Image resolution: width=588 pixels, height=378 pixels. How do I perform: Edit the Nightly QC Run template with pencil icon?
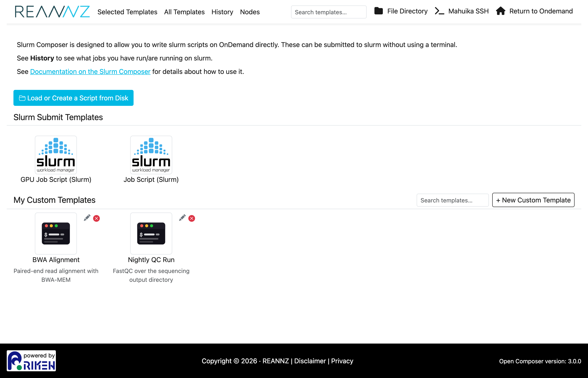(x=182, y=218)
